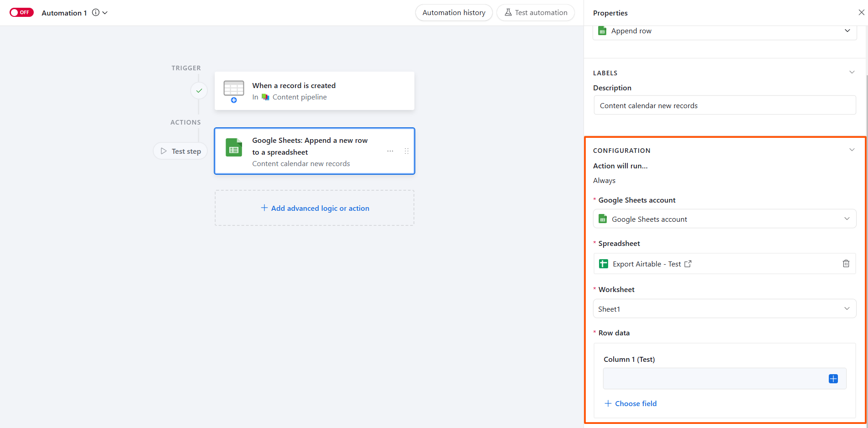Open Automation history

tap(454, 12)
